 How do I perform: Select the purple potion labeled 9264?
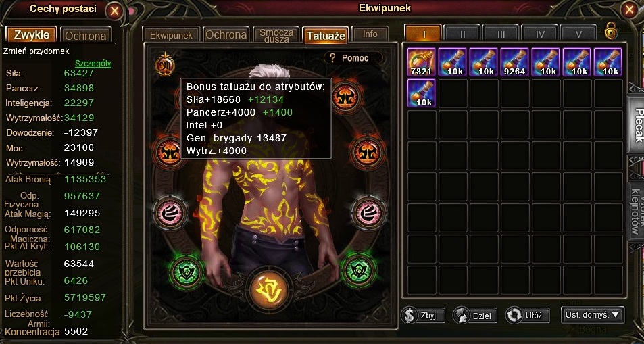point(514,62)
